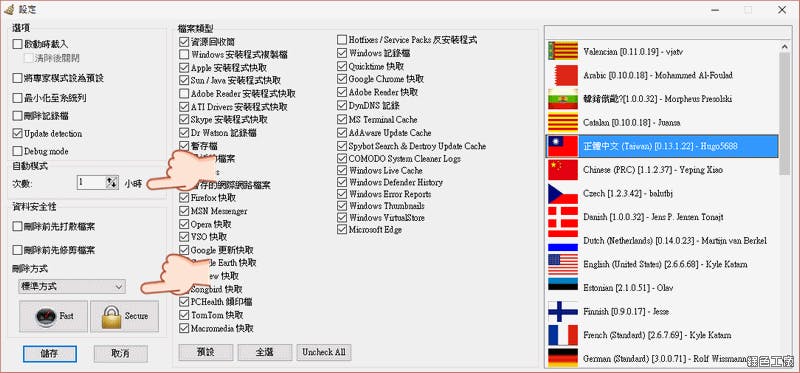Screen dimensions: 800x373
Task: Check Windows 安裝程式複製檔 option
Action: pos(184,54)
